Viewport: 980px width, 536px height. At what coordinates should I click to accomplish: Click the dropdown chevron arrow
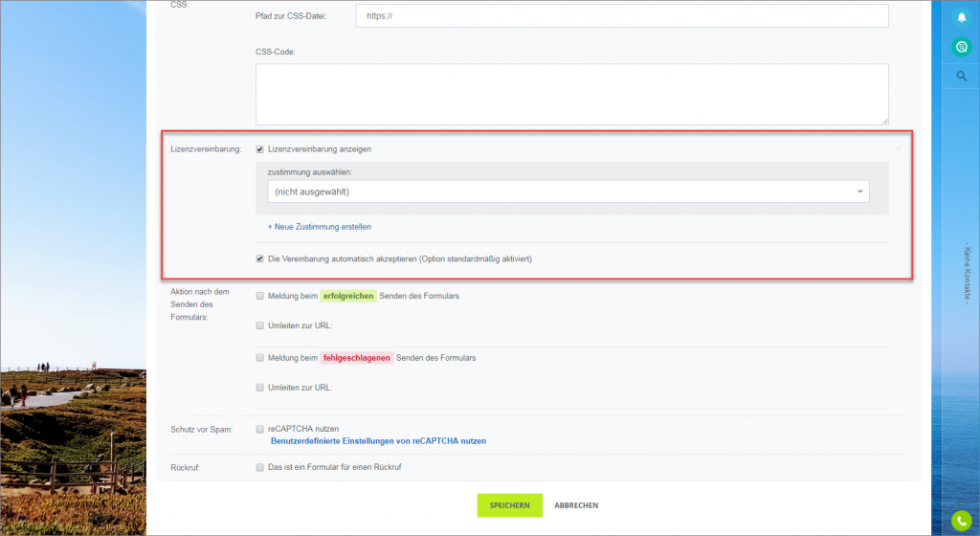tap(860, 191)
